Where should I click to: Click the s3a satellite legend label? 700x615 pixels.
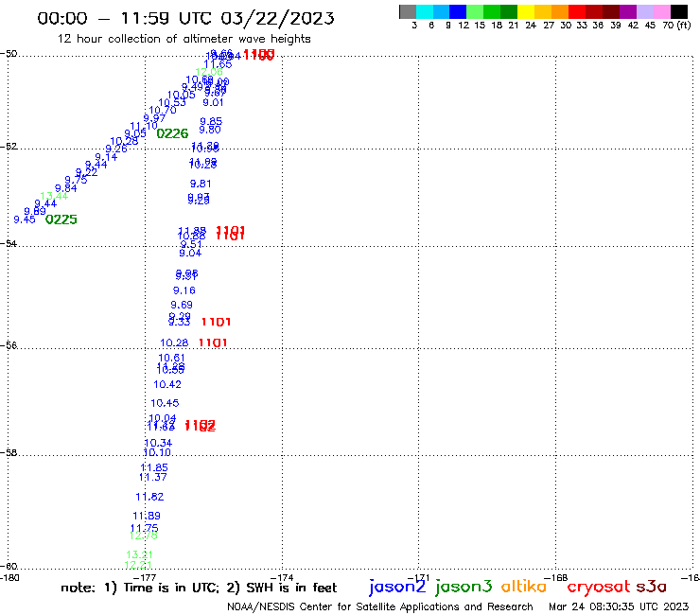point(652,587)
